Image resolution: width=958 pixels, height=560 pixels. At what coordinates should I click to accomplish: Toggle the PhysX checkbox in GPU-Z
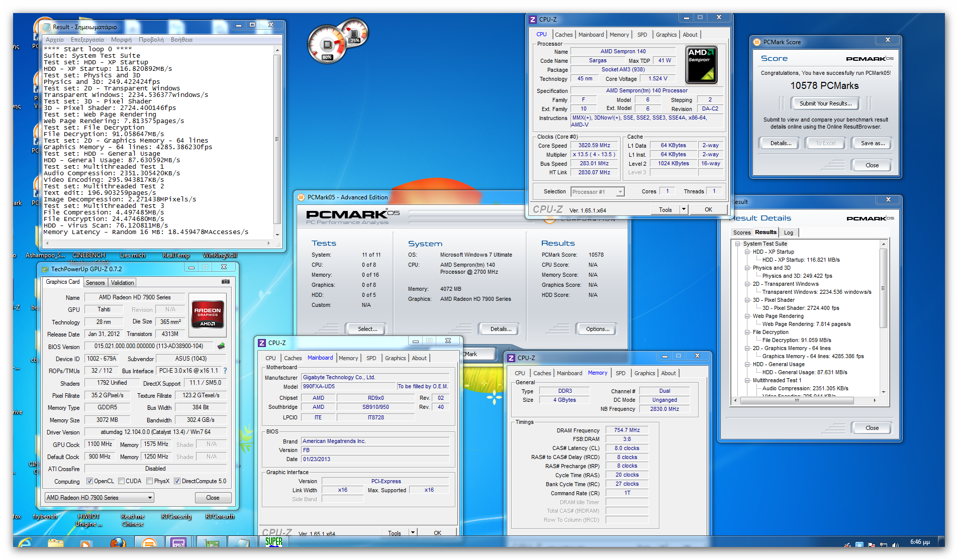coord(149,481)
